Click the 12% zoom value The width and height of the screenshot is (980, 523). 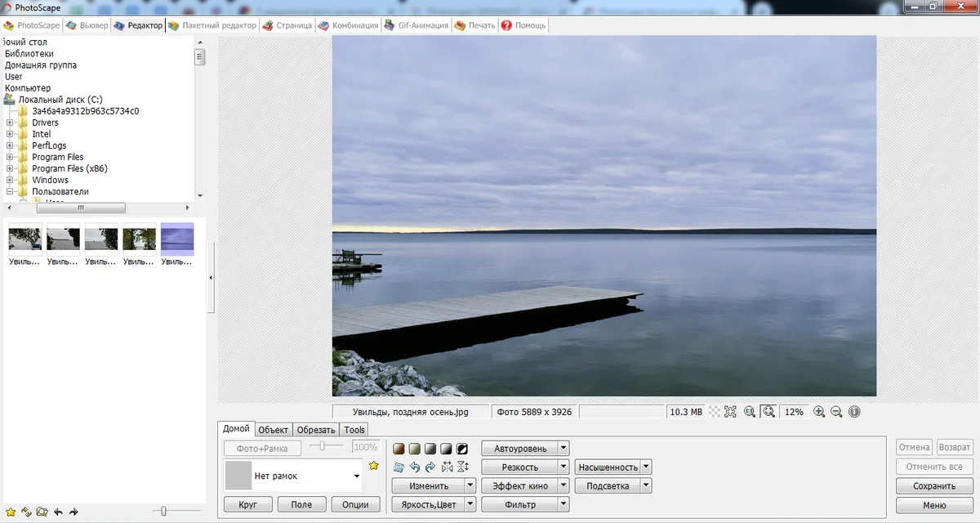point(794,412)
